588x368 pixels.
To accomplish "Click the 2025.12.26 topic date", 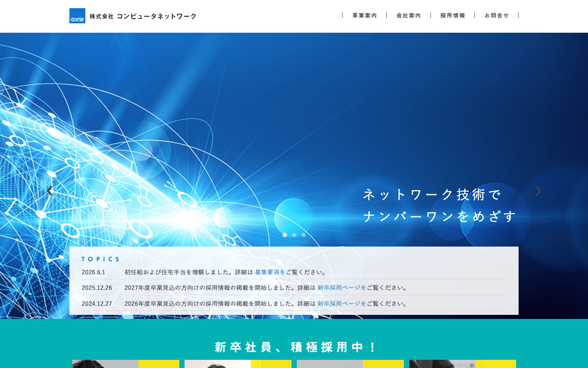I will (97, 287).
